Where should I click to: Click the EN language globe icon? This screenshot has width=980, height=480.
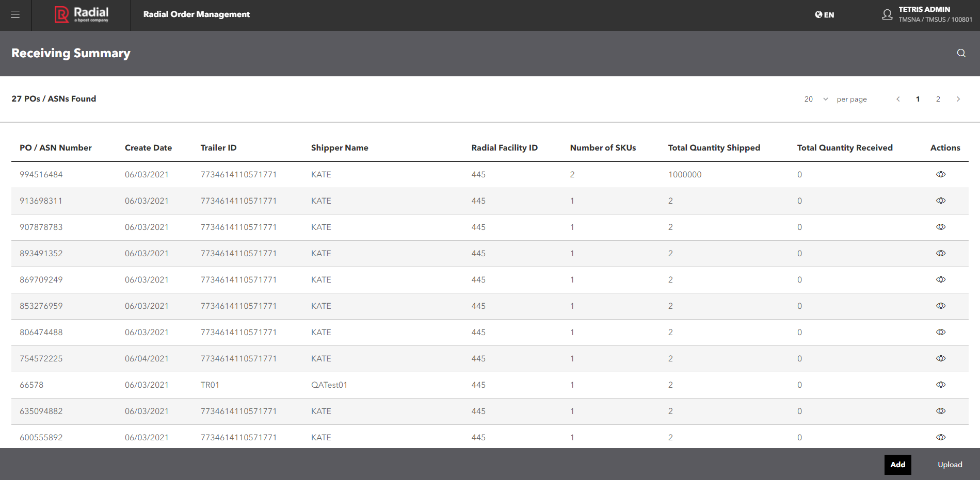tap(818, 14)
